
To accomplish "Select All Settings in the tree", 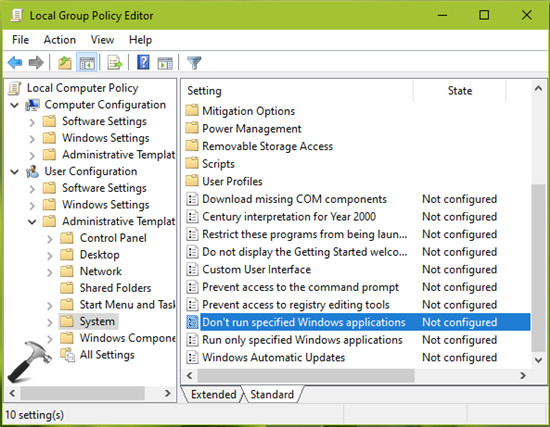I will pyautogui.click(x=107, y=354).
